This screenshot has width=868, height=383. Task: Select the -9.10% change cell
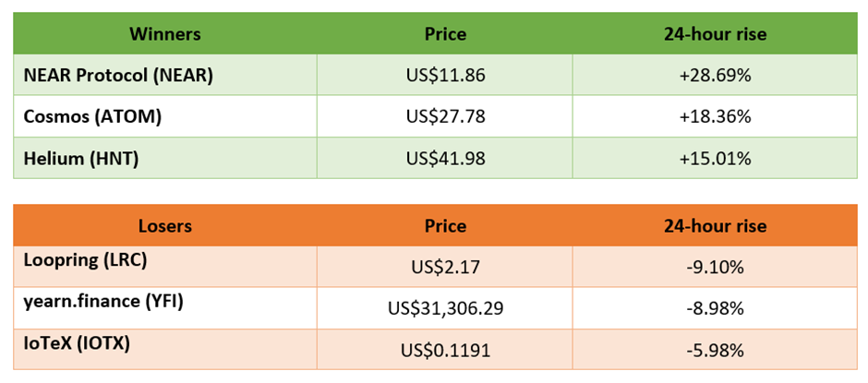click(716, 267)
